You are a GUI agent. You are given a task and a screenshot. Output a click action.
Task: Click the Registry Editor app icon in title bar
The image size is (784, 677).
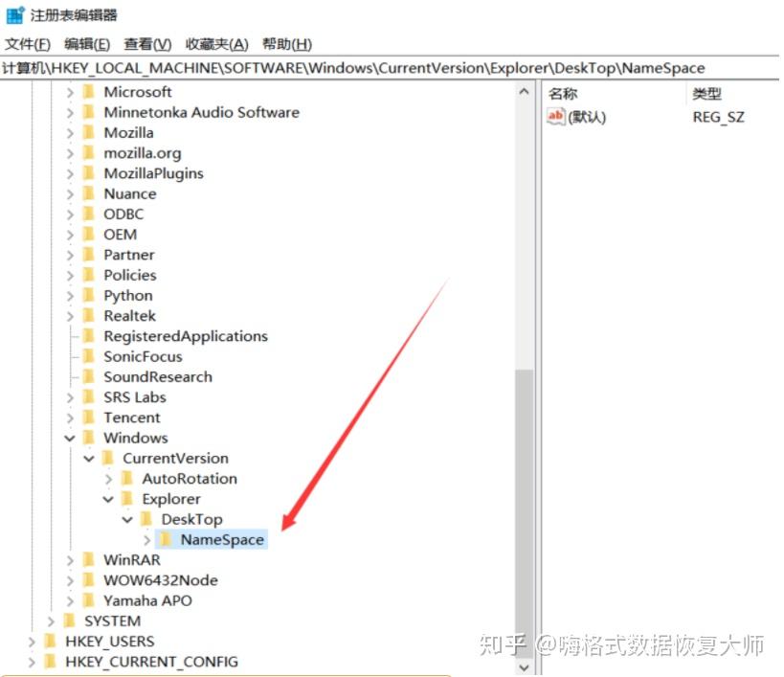15,15
